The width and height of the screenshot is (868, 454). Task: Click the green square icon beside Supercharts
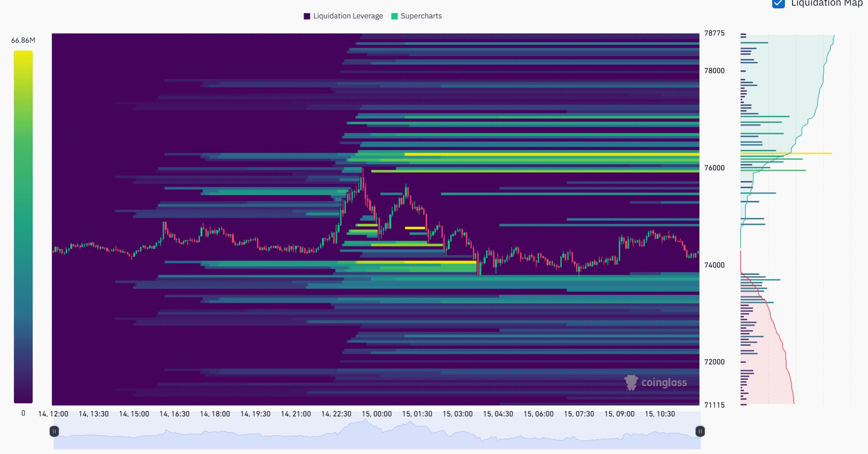tap(394, 16)
